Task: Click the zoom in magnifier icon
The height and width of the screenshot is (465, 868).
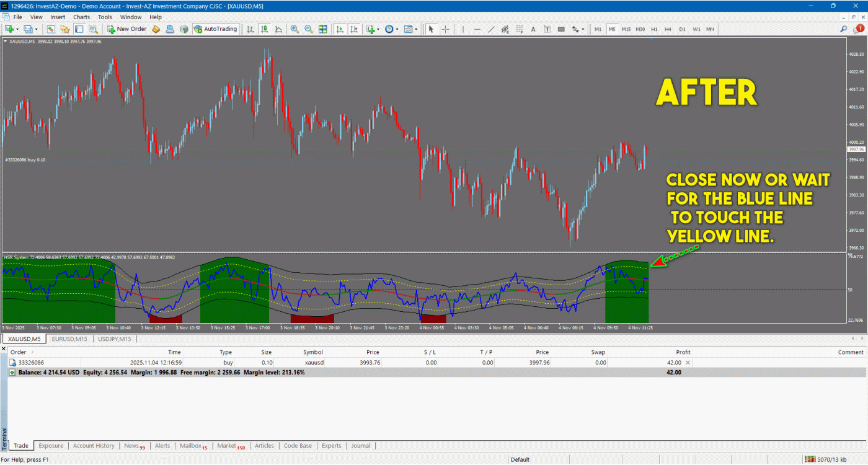Action: 294,29
